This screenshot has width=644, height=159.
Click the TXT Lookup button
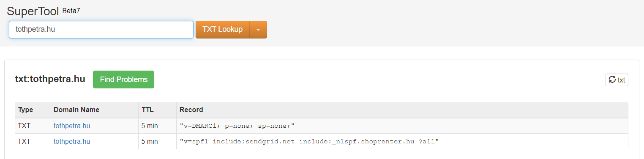(223, 30)
